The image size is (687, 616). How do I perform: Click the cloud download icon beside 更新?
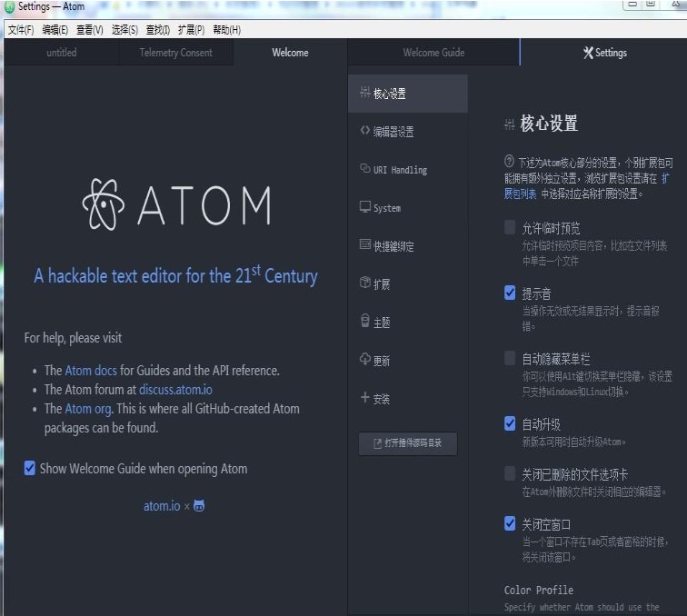pyautogui.click(x=364, y=359)
